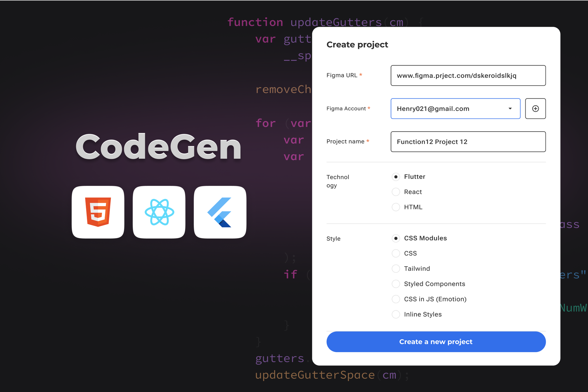Screen dimensions: 588x392
Task: Click into the Project name field
Action: pyautogui.click(x=468, y=142)
